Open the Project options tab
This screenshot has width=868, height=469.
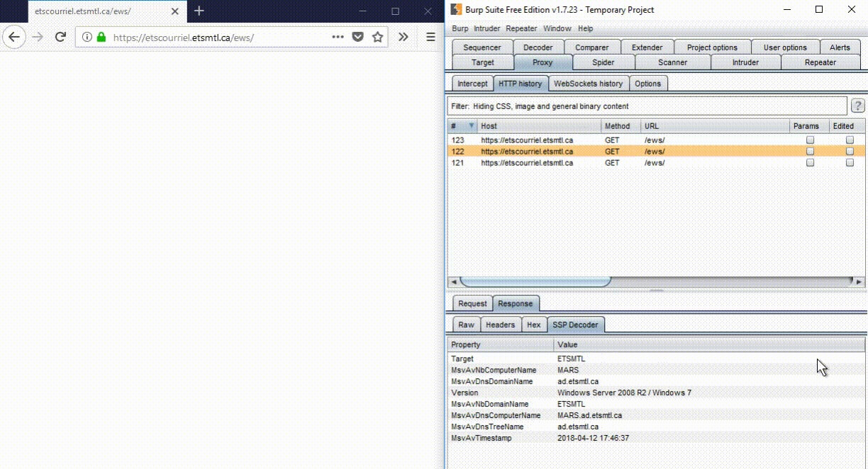[x=712, y=47]
